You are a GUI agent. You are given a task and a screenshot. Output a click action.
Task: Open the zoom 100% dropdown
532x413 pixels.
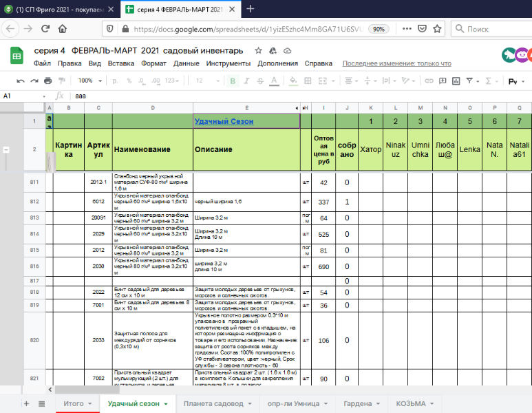pyautogui.click(x=89, y=81)
